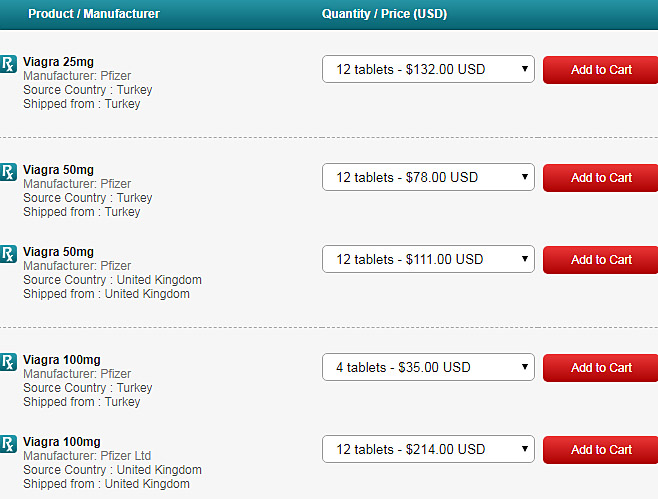658x499 pixels.
Task: Click the Rx icon beside UK-sourced Viagra 50mg
Action: pos(8,254)
